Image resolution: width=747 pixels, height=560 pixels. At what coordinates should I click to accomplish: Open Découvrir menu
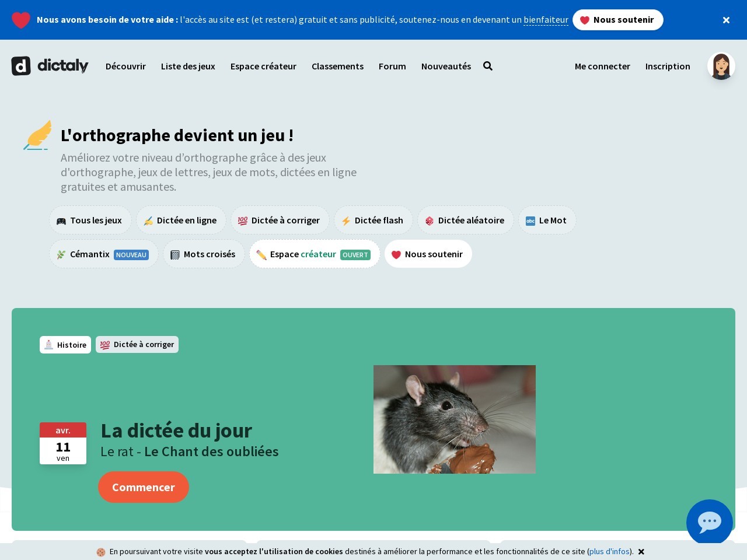(x=125, y=66)
